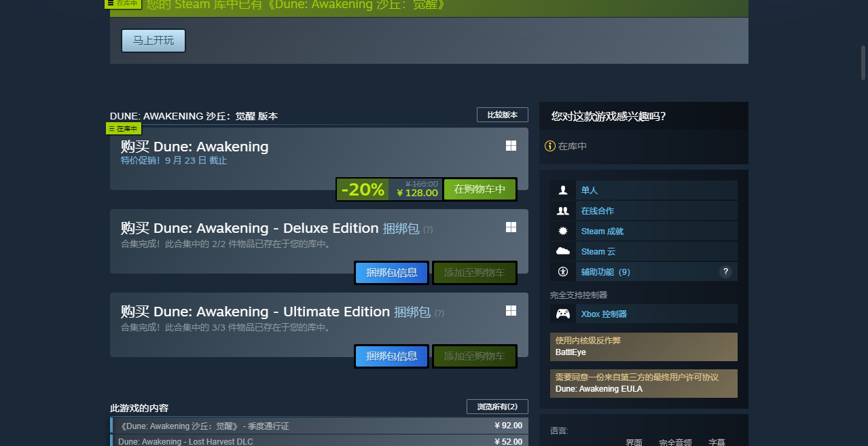Click 添加至购物车 for the Deluxe Edition
868x446 pixels.
475,273
